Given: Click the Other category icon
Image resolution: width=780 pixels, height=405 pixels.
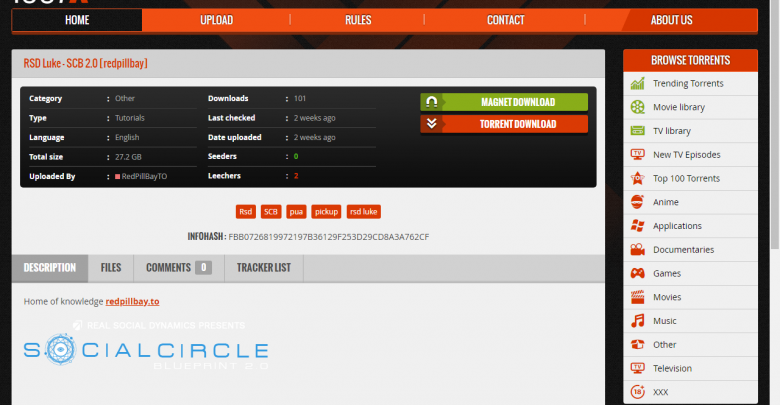Looking at the screenshot, I should point(637,344).
